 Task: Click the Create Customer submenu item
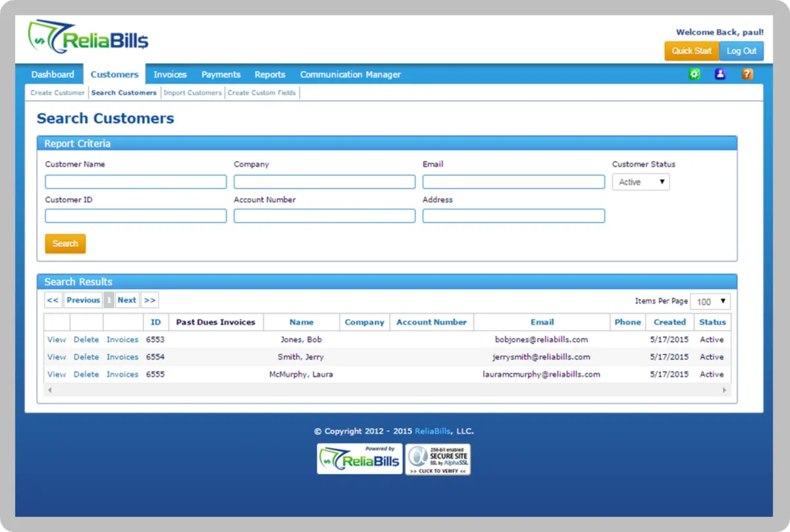(57, 93)
